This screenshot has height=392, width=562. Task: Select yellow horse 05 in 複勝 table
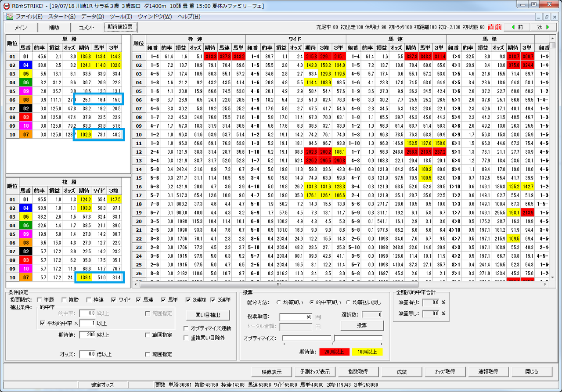(x=25, y=216)
